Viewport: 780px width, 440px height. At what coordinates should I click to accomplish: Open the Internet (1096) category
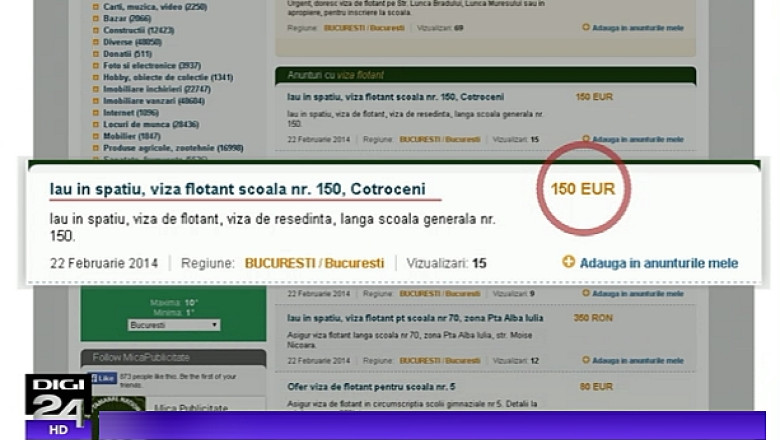[131, 113]
